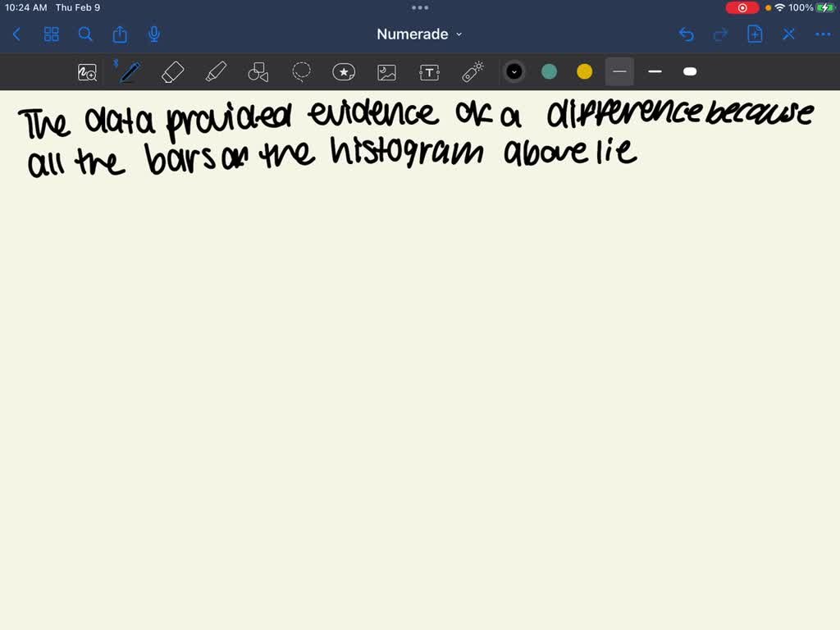The height and width of the screenshot is (630, 840).
Task: Open the Stickers tool
Action: click(x=344, y=71)
